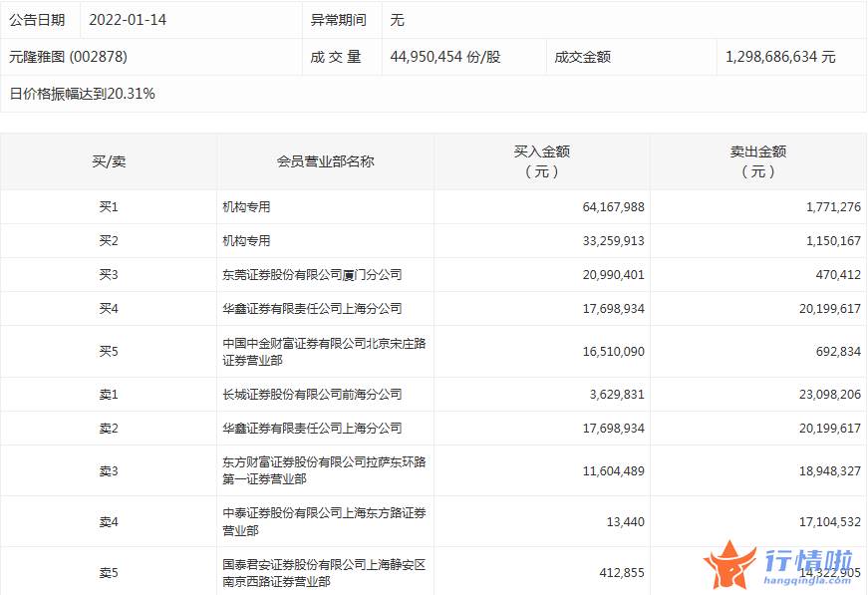Select buy amount 20,990,401

click(613, 274)
